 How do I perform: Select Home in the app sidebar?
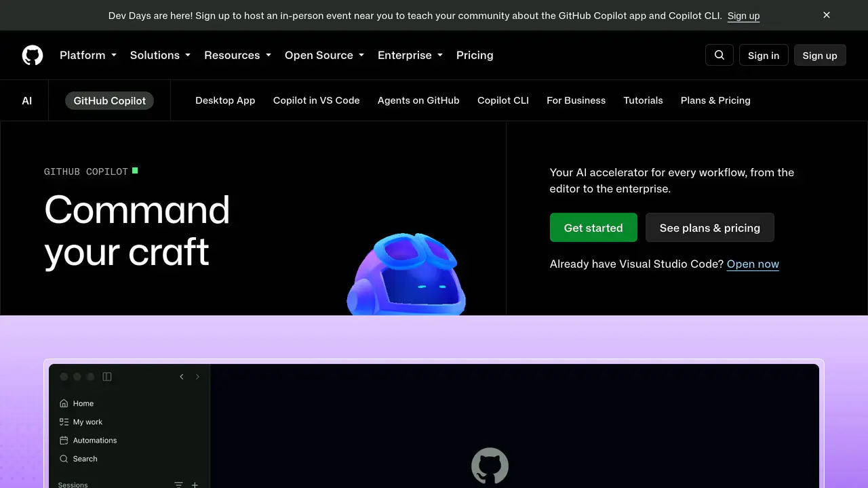point(83,403)
